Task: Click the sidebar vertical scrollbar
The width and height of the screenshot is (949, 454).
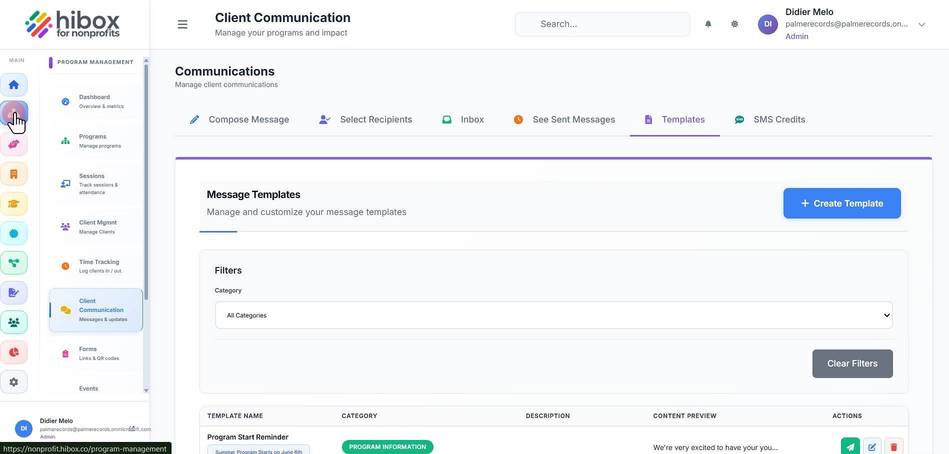Action: coord(146,182)
